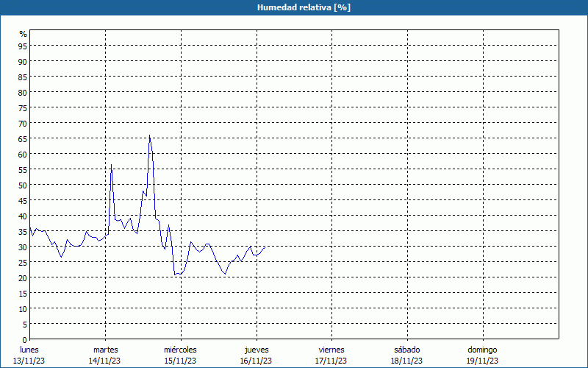Click the final data point of the humidity line
This screenshot has width=588, height=368.
point(265,247)
